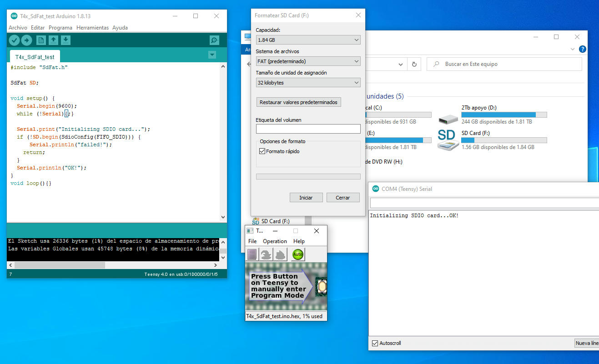Click '1.56 GB disponibles de 1.84 GB' text

[498, 147]
